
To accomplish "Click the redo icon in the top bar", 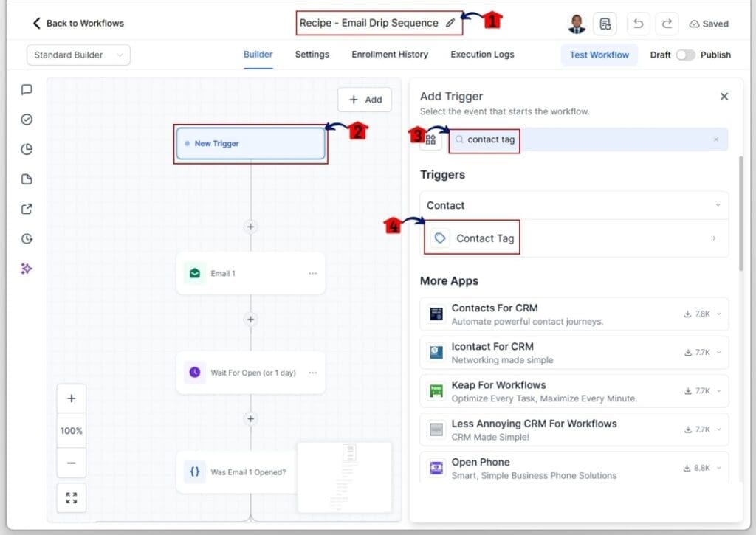I will pyautogui.click(x=667, y=23).
